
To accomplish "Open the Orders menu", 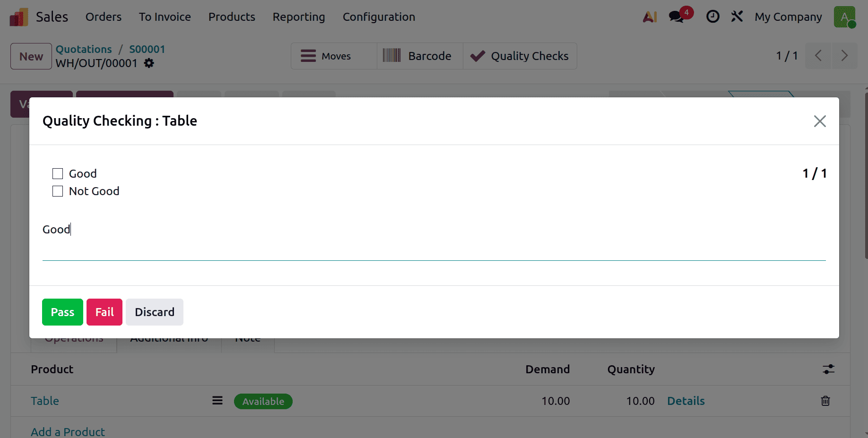I will pyautogui.click(x=104, y=17).
